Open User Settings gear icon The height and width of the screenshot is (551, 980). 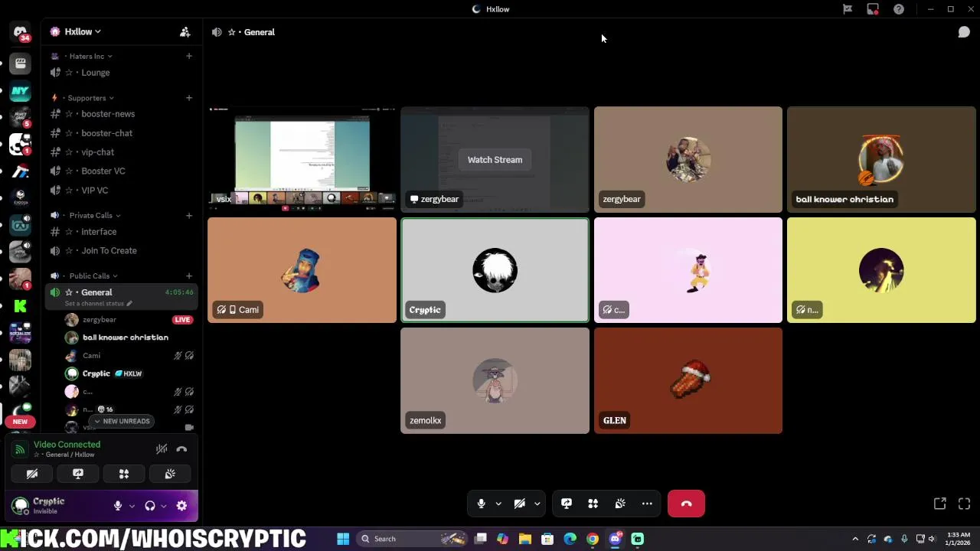point(181,506)
